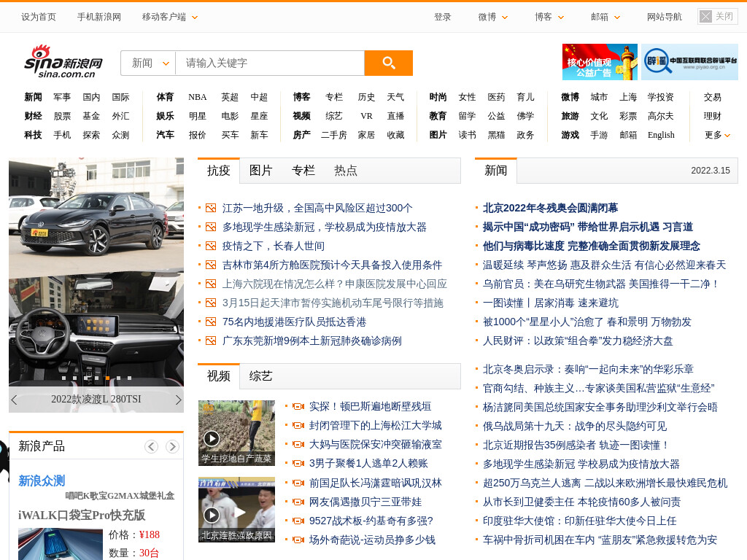Select the highlighted orange carousel dot
Viewport: 747px width, 560px height.
pyautogui.click(x=107, y=378)
